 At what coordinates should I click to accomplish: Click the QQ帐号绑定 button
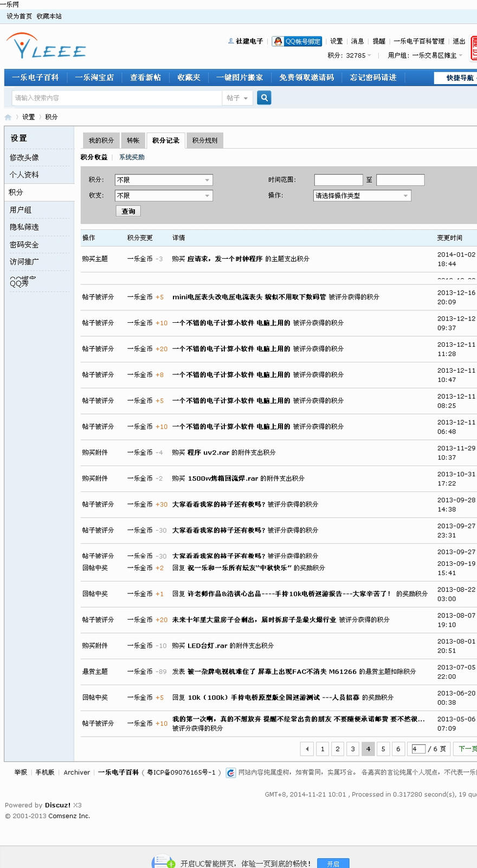[296, 41]
